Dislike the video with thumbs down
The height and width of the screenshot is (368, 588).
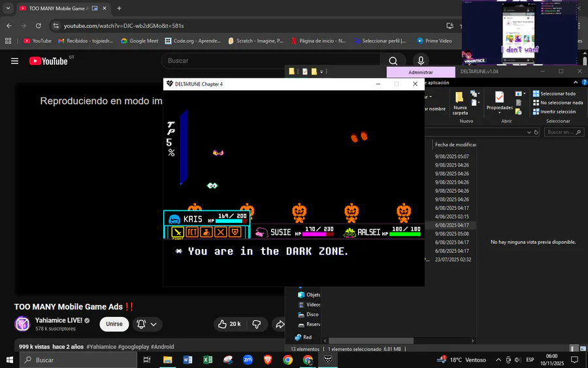(x=257, y=324)
